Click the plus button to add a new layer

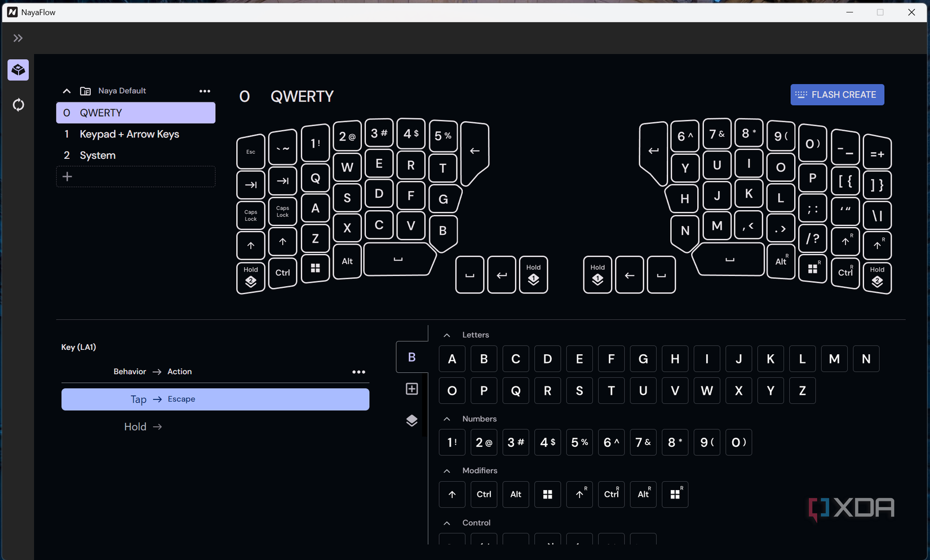coord(67,176)
